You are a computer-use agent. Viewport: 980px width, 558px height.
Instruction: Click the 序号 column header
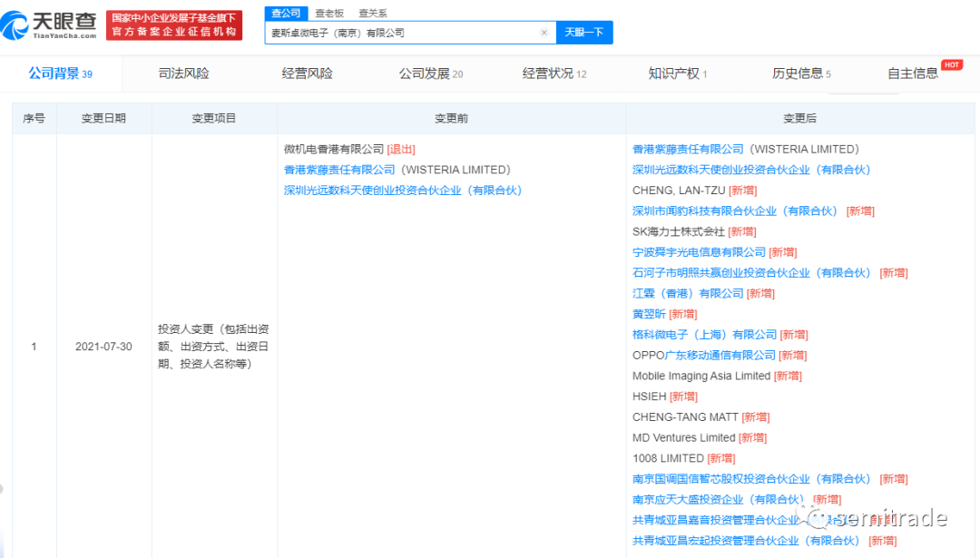pos(34,119)
